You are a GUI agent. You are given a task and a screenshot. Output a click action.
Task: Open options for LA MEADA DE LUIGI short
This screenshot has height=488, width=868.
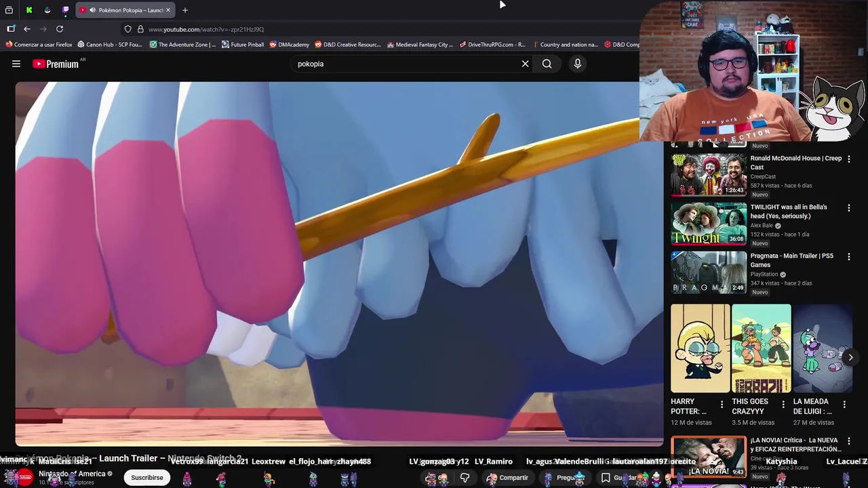(x=844, y=404)
